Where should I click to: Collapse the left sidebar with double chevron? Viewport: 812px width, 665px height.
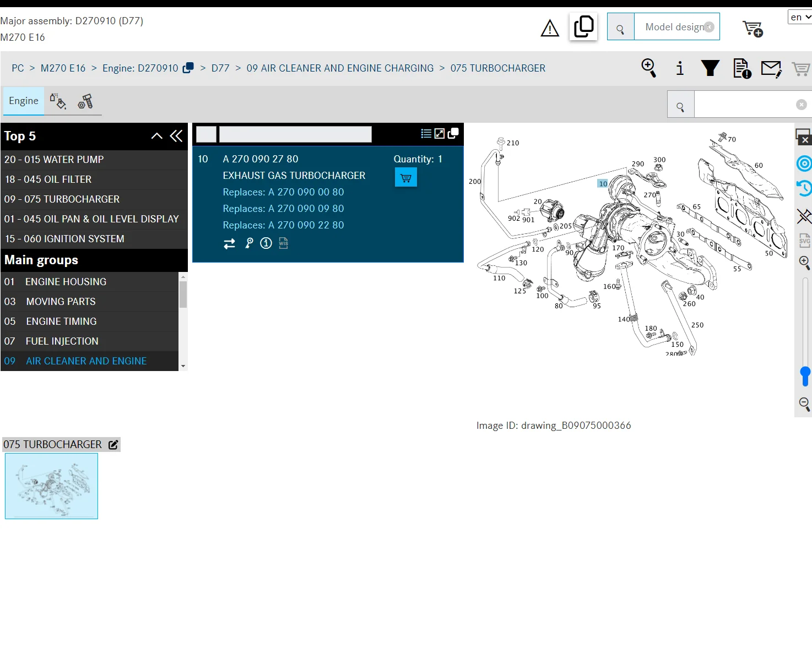pos(176,136)
